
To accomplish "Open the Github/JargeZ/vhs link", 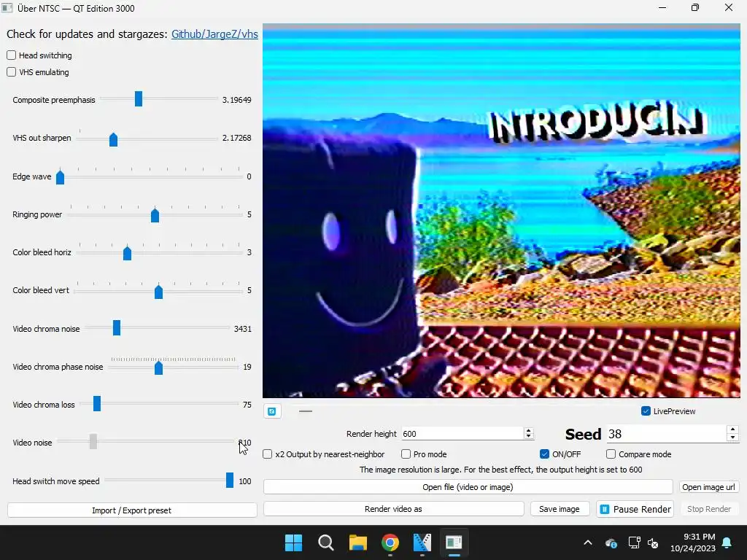I will pos(214,34).
